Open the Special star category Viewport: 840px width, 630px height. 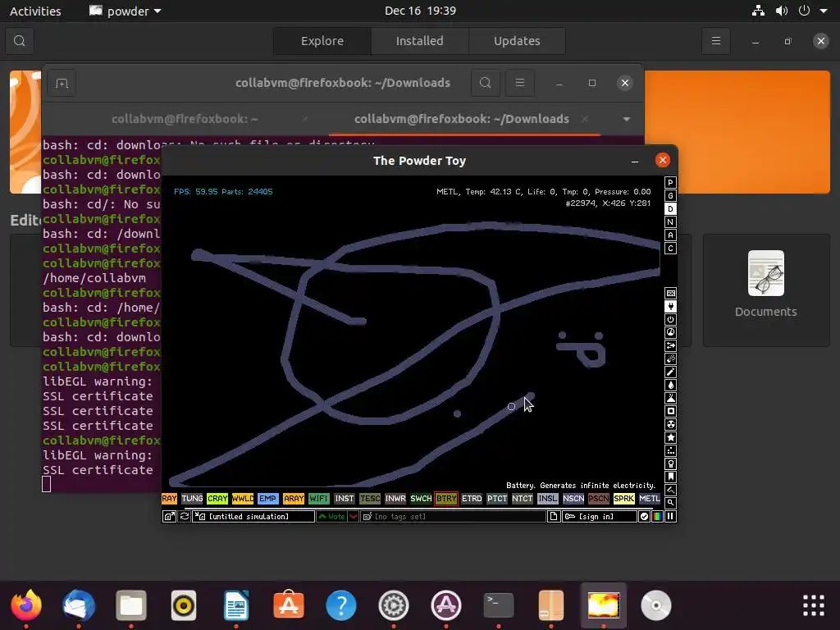coord(670,438)
